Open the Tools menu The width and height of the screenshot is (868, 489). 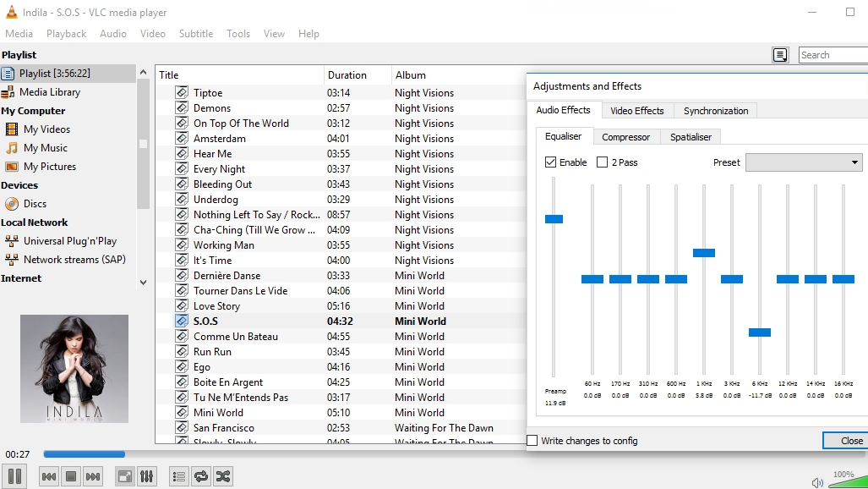[238, 34]
